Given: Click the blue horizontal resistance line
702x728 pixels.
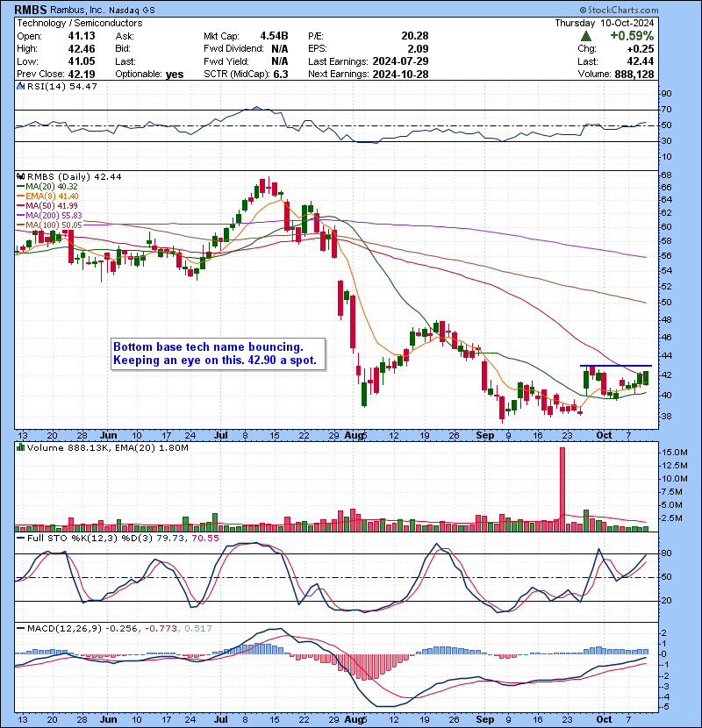Looking at the screenshot, I should [615, 365].
